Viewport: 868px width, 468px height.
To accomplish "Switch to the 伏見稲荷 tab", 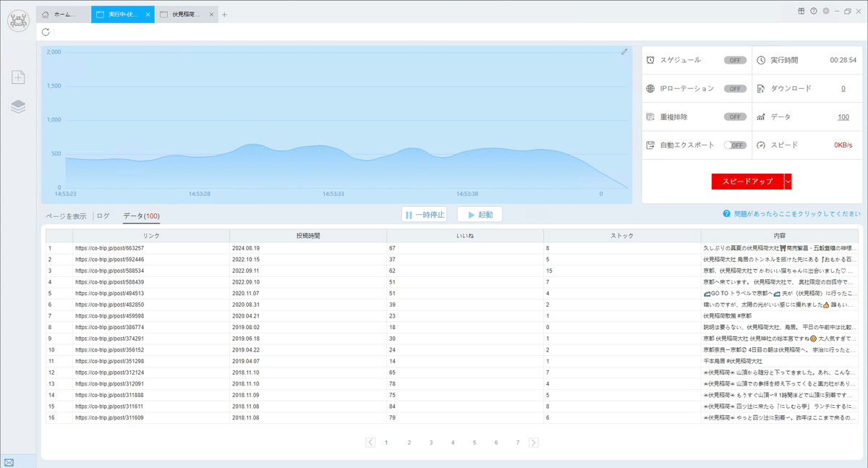I will click(187, 14).
